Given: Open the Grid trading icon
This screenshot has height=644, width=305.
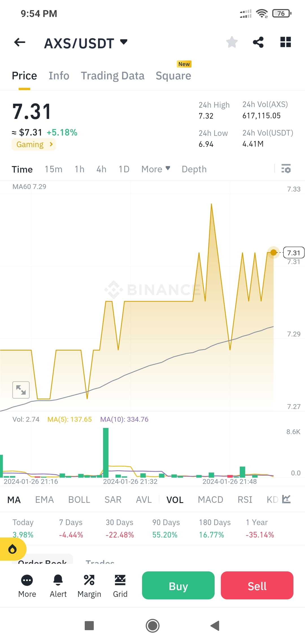Looking at the screenshot, I should (x=120, y=586).
